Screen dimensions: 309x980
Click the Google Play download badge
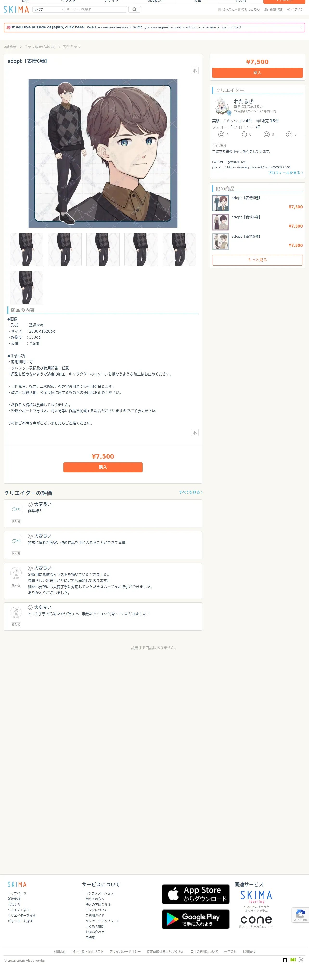pos(196,919)
